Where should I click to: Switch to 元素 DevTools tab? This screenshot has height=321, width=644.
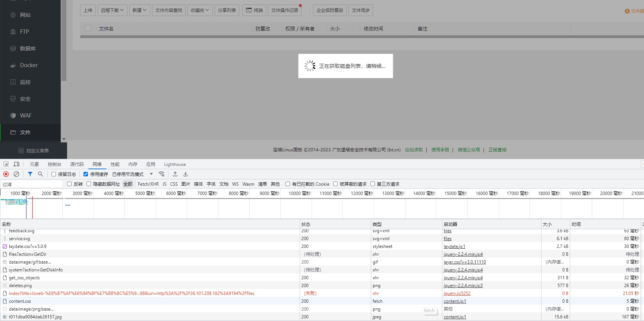coord(34,164)
